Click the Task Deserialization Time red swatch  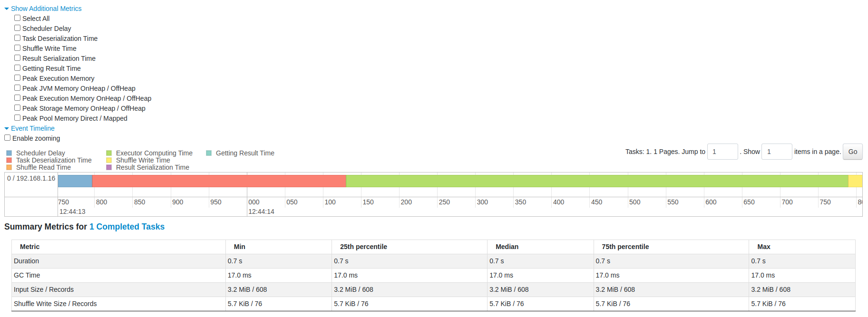click(x=9, y=160)
